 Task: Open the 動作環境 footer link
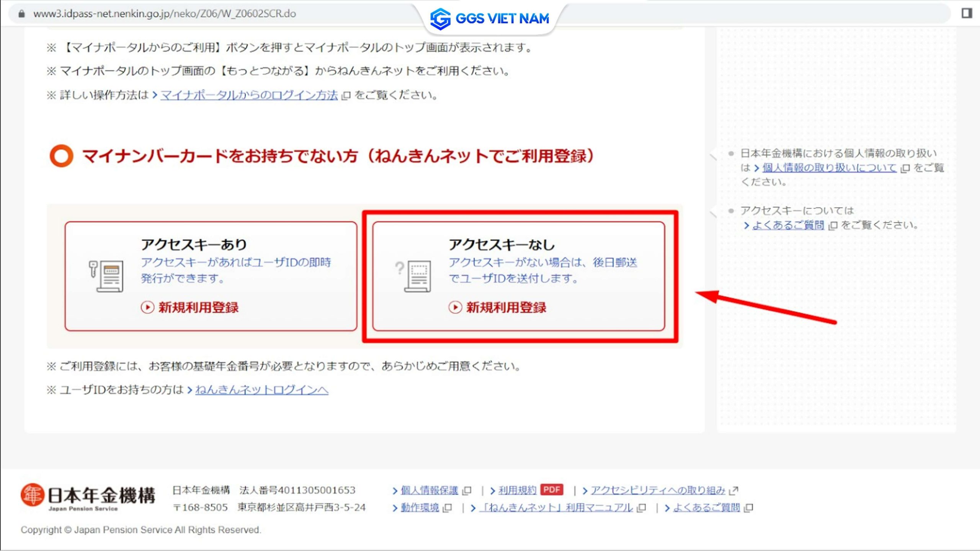pos(420,508)
